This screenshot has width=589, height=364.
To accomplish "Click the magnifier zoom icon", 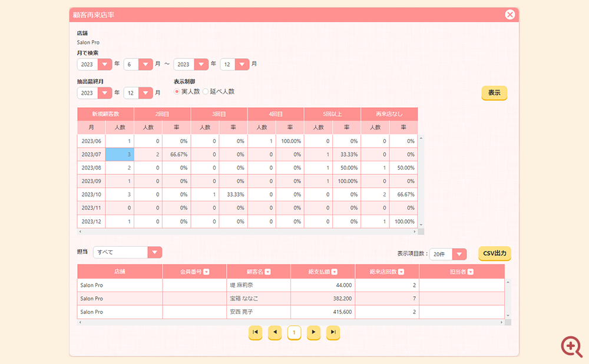I will 571,346.
